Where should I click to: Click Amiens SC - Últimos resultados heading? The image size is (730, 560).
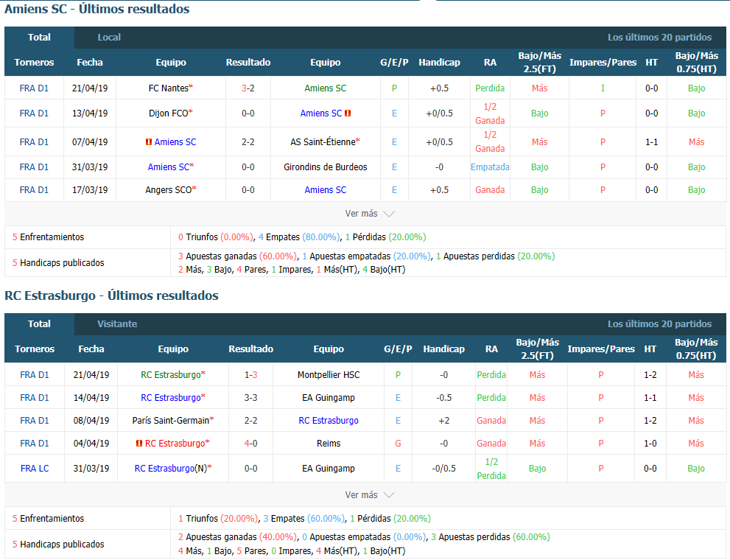pyautogui.click(x=96, y=9)
